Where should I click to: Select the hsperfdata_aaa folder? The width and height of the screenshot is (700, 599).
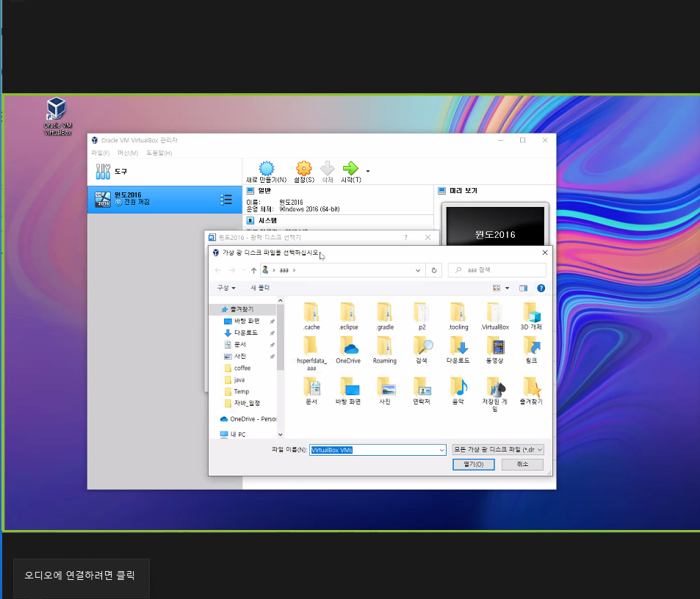(311, 353)
